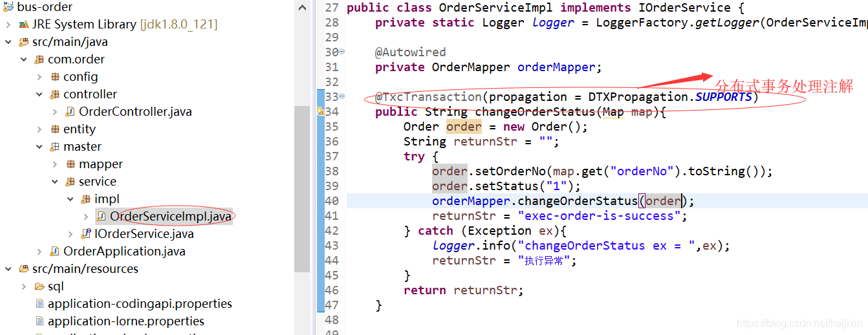Collapse the src/main/resources folder
Screen dimensions: 868x335
pyautogui.click(x=8, y=269)
